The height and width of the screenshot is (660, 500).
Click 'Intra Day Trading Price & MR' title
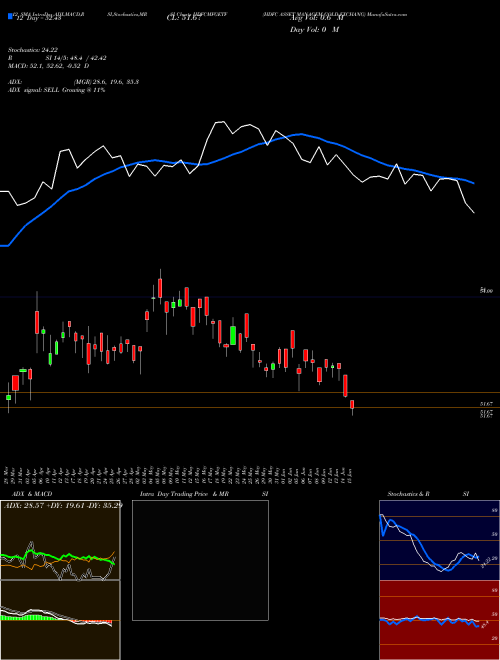[x=184, y=494]
